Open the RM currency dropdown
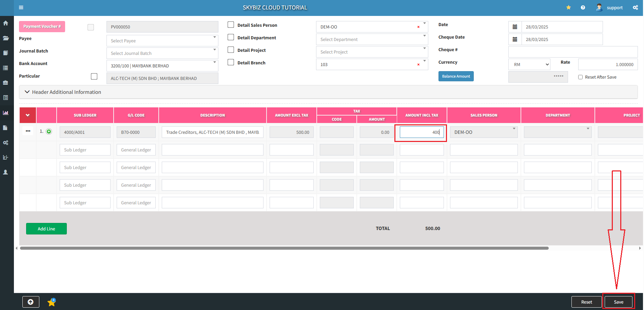This screenshot has width=644, height=310. [x=529, y=64]
